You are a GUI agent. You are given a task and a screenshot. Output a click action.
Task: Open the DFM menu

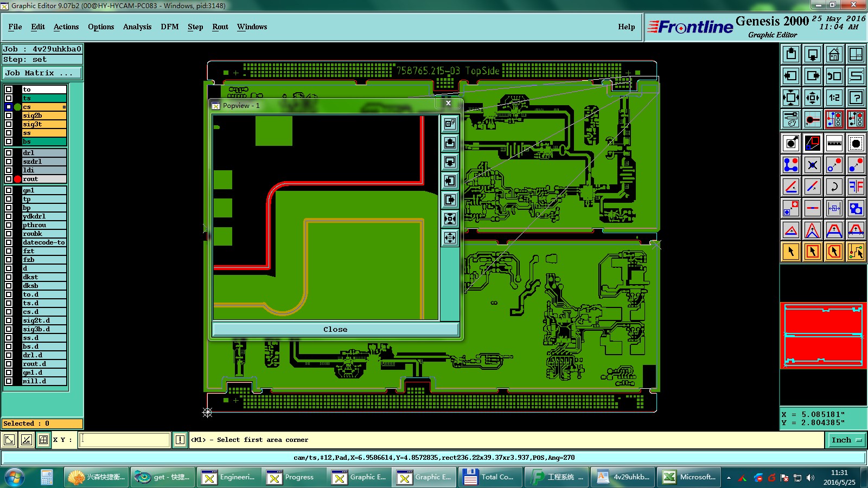[x=170, y=27]
